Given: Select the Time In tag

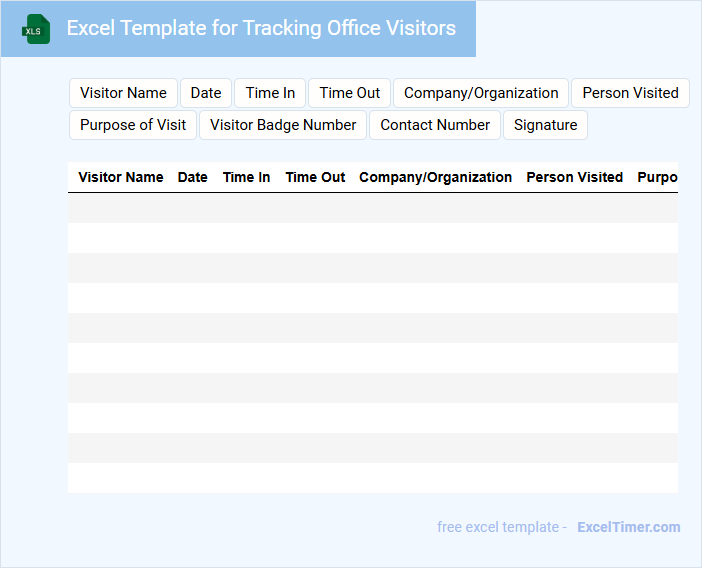Looking at the screenshot, I should (x=270, y=93).
